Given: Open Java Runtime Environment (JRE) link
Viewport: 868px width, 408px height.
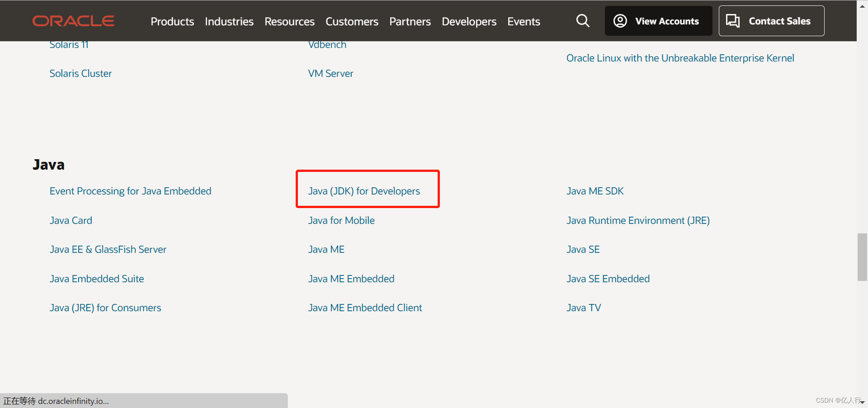Looking at the screenshot, I should coord(638,220).
